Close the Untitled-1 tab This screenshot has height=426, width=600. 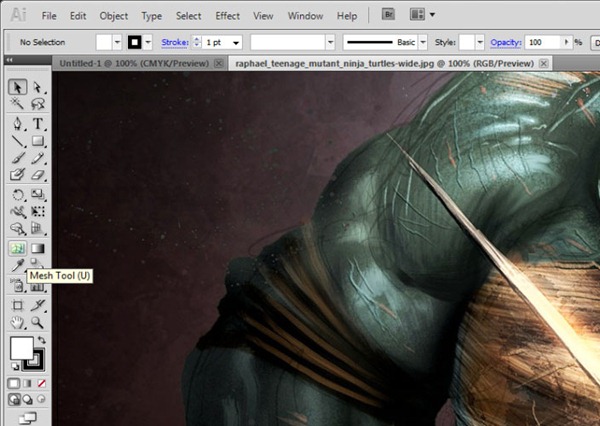218,63
